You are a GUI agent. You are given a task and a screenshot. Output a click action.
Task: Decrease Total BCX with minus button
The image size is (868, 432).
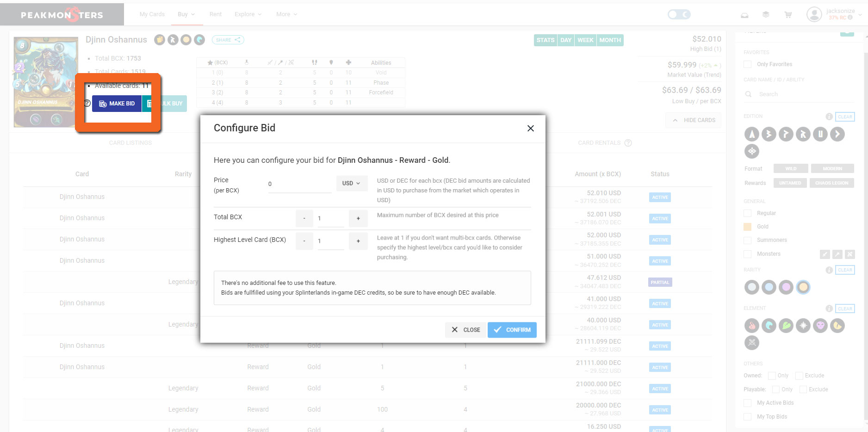(304, 218)
